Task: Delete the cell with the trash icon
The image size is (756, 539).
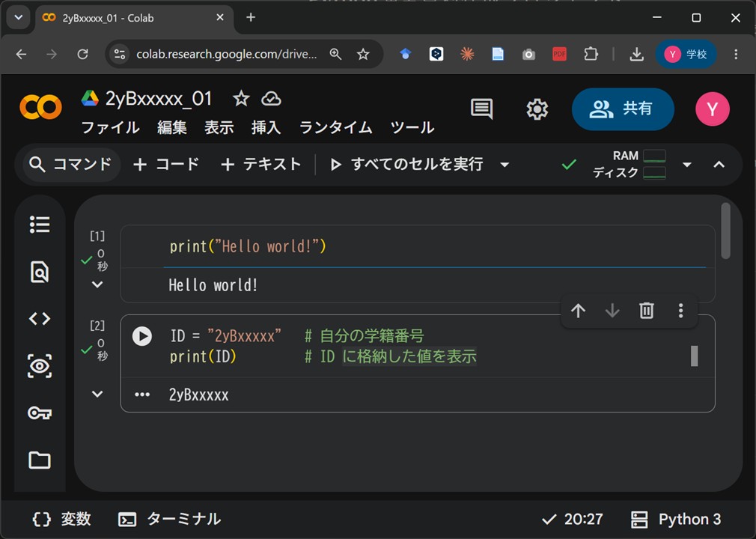Action: [x=647, y=311]
